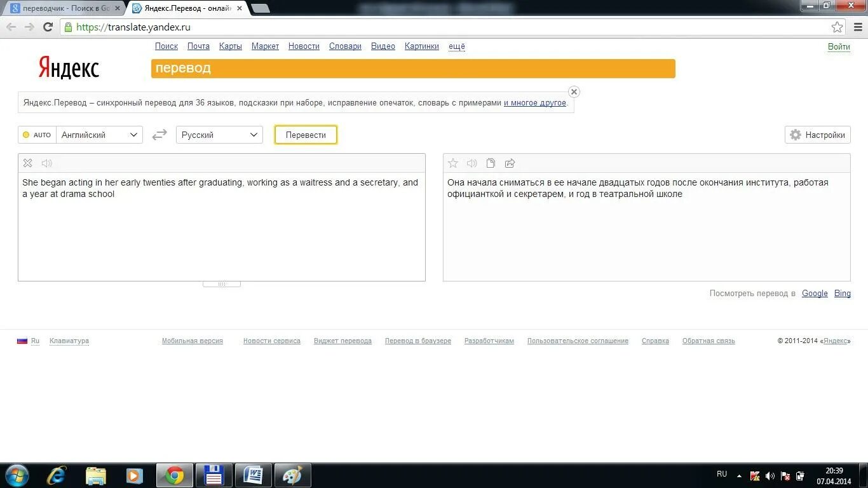
Task: Grab the source box resize handle
Action: 222,284
